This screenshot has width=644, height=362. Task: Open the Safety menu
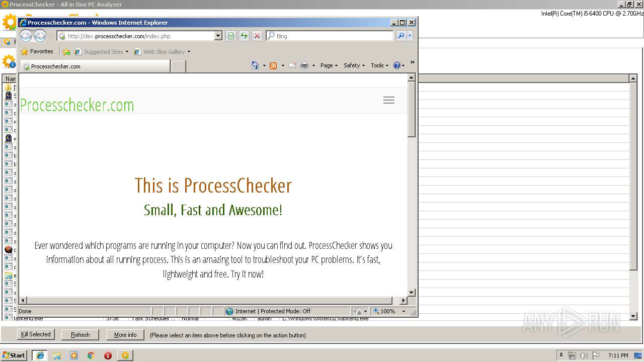(354, 65)
